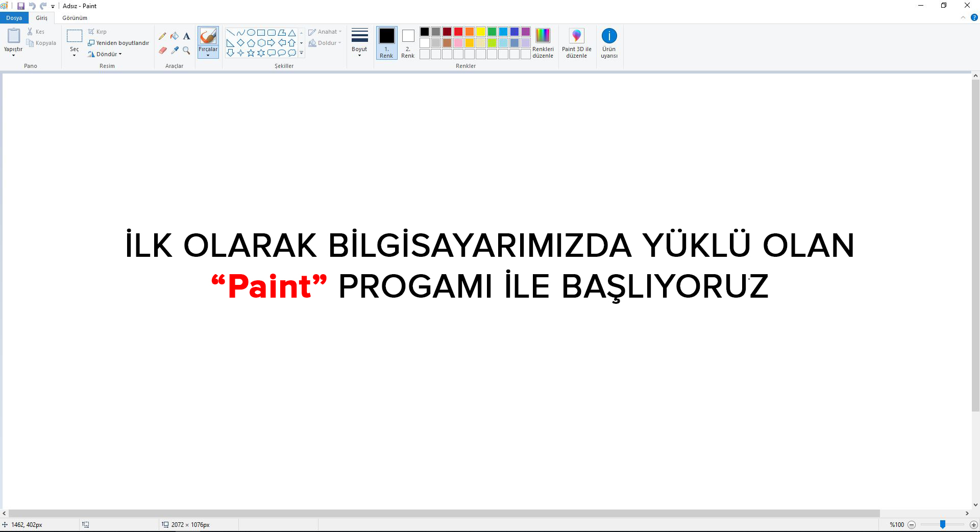Open Renkleri düzenle color editor
This screenshot has height=532, width=980.
(x=543, y=43)
